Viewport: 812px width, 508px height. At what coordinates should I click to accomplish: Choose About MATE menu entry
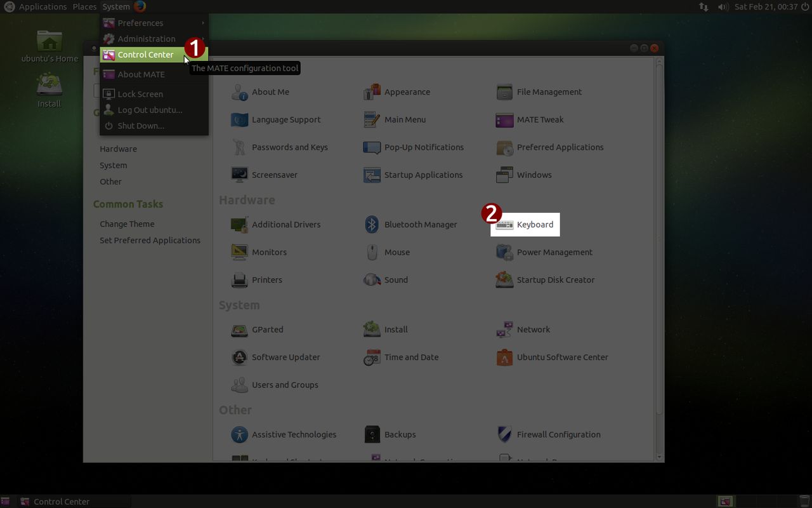click(154, 74)
